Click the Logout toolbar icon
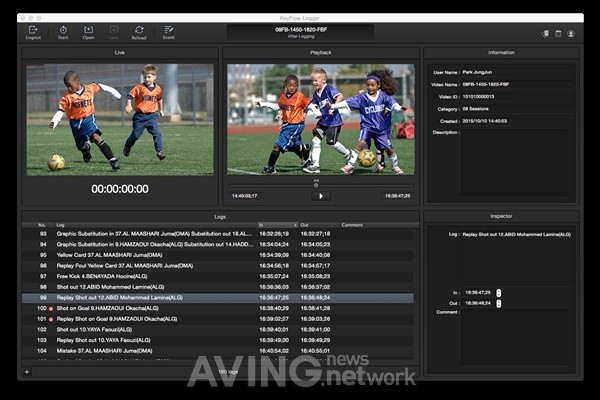The height and width of the screenshot is (400, 600). [x=33, y=33]
